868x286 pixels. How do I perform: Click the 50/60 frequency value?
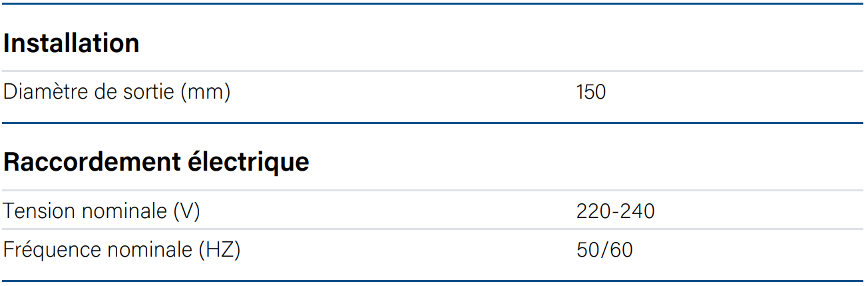pyautogui.click(x=604, y=250)
